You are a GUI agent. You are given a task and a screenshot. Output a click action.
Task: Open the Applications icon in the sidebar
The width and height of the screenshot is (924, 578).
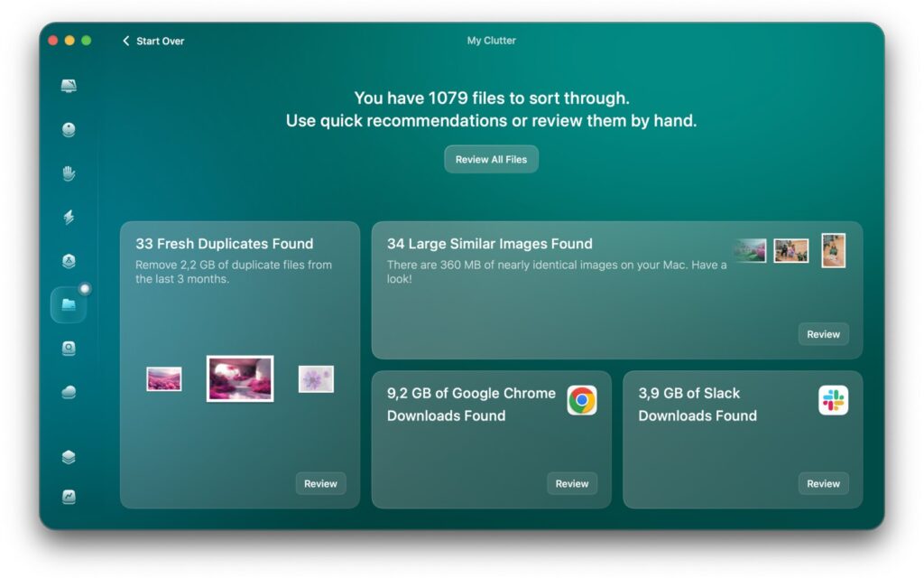pyautogui.click(x=69, y=261)
